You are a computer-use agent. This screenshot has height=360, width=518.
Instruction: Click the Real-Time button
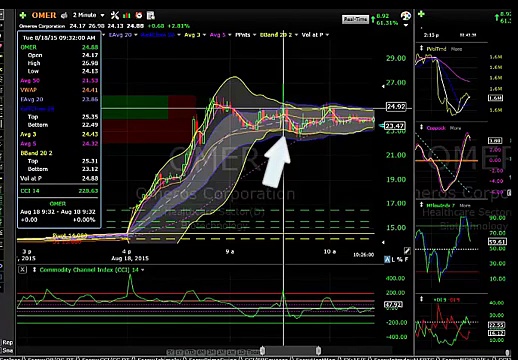click(x=355, y=19)
